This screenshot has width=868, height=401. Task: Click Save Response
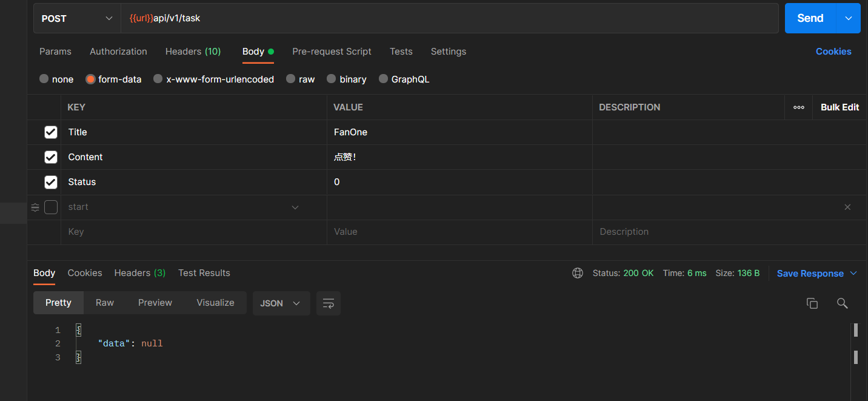[x=810, y=274]
